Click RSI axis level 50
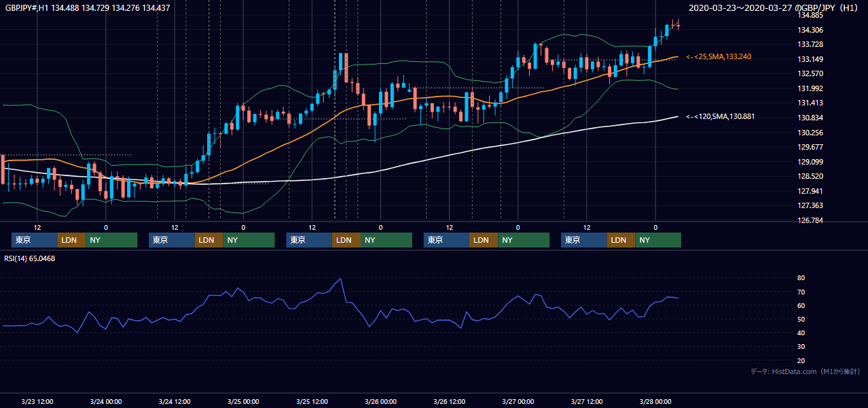The height and width of the screenshot is (408, 868). (801, 319)
